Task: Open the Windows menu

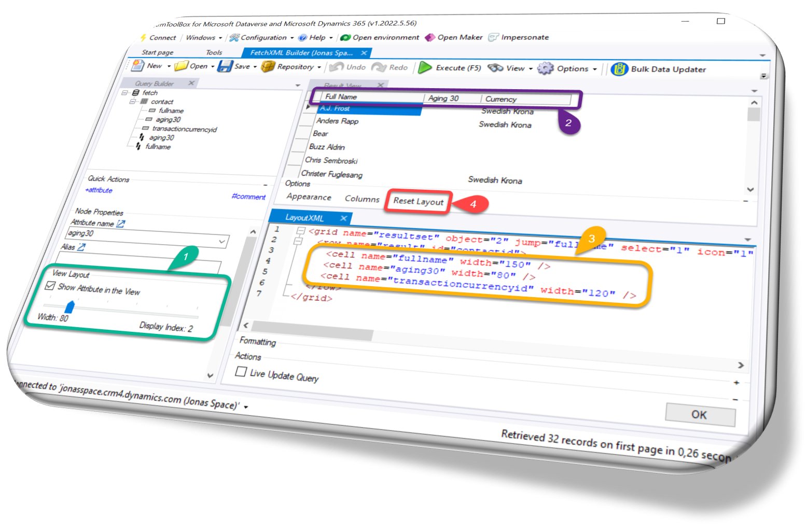Action: pyautogui.click(x=201, y=37)
